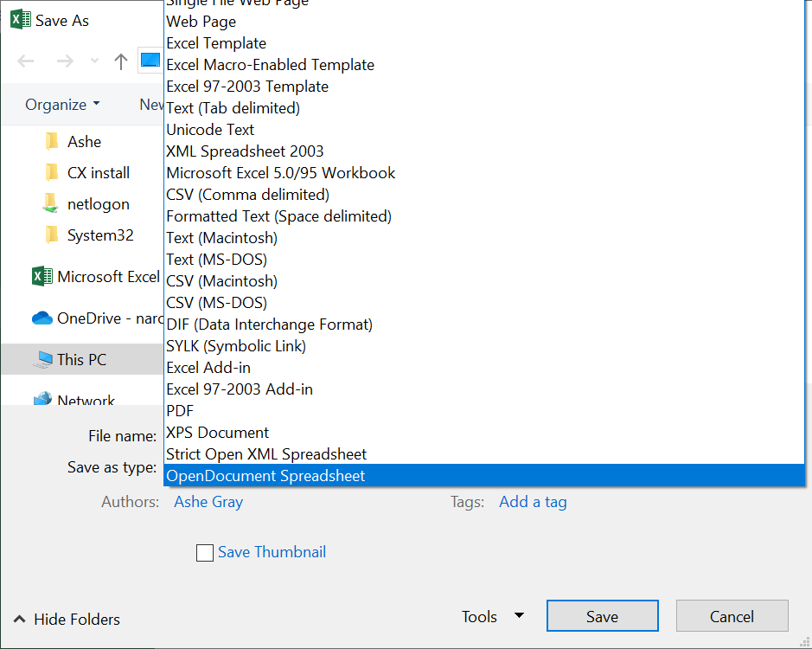Choose Excel Add-in file type
The width and height of the screenshot is (812, 649).
click(484, 368)
